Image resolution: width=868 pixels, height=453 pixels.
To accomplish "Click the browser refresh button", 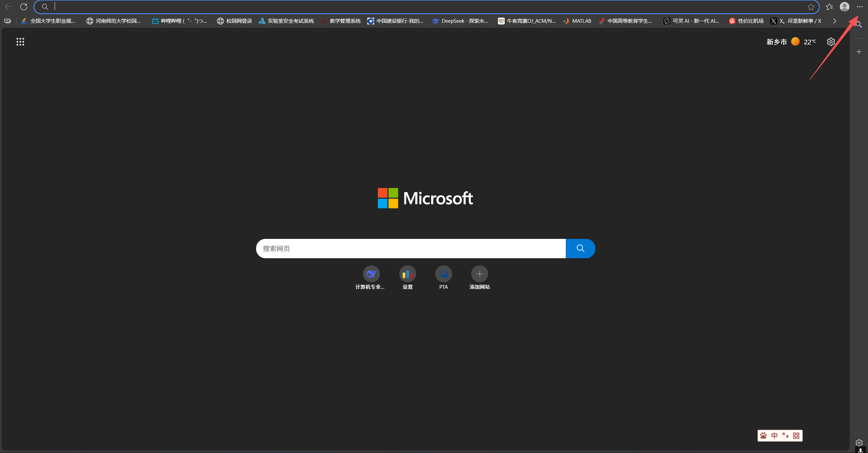I will tap(24, 6).
